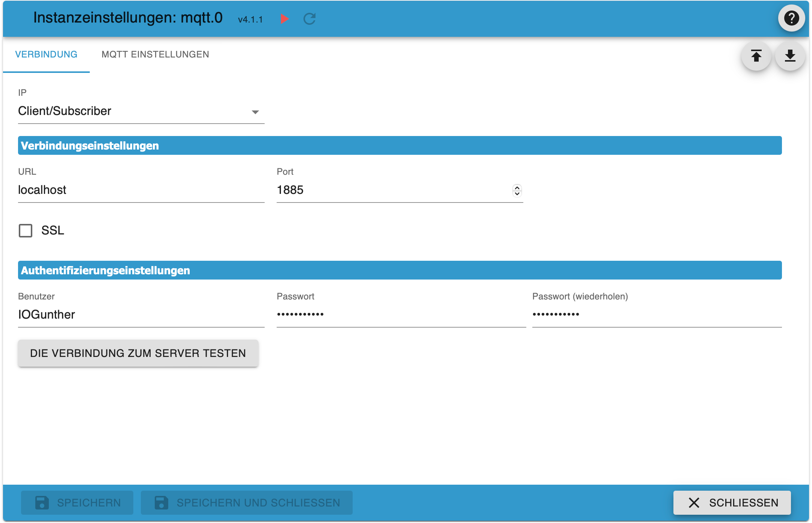
Task: Click the download configuration arrow icon
Action: [790, 56]
